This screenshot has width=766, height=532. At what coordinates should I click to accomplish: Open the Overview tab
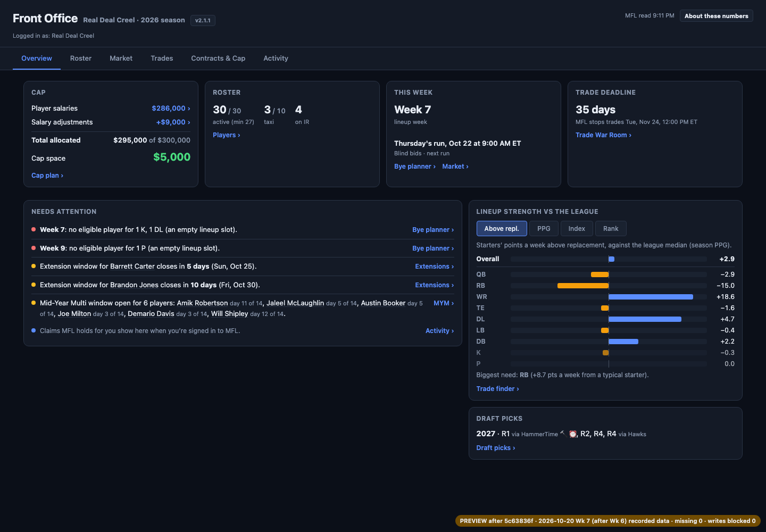(37, 59)
